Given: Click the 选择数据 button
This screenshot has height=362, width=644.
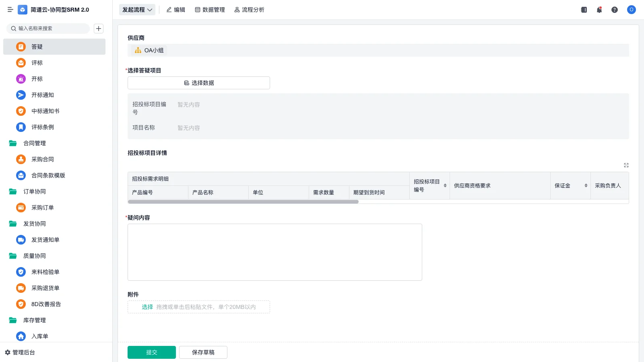Looking at the screenshot, I should tap(199, 83).
